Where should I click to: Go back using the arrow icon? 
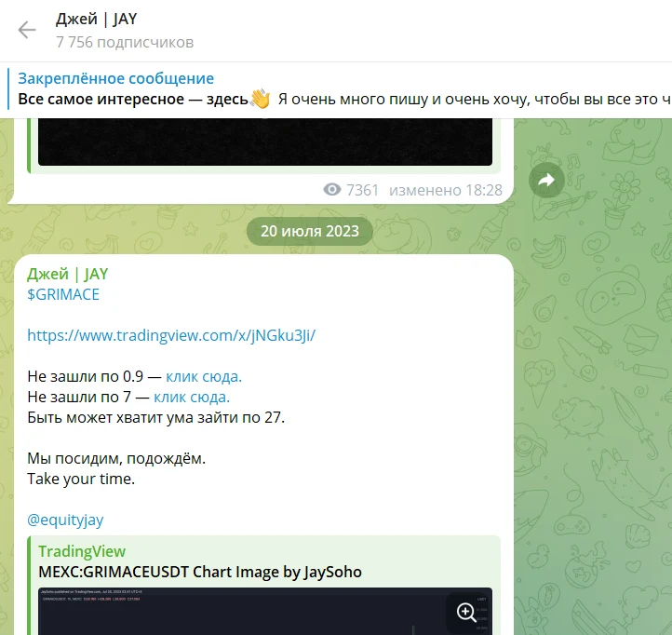pos(27,30)
